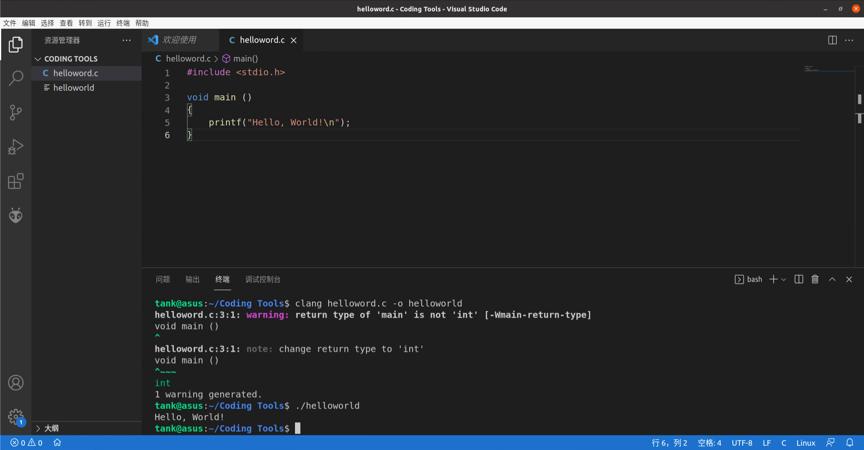The height and width of the screenshot is (450, 864).
Task: Kill terminal with trash icon
Action: pyautogui.click(x=815, y=279)
